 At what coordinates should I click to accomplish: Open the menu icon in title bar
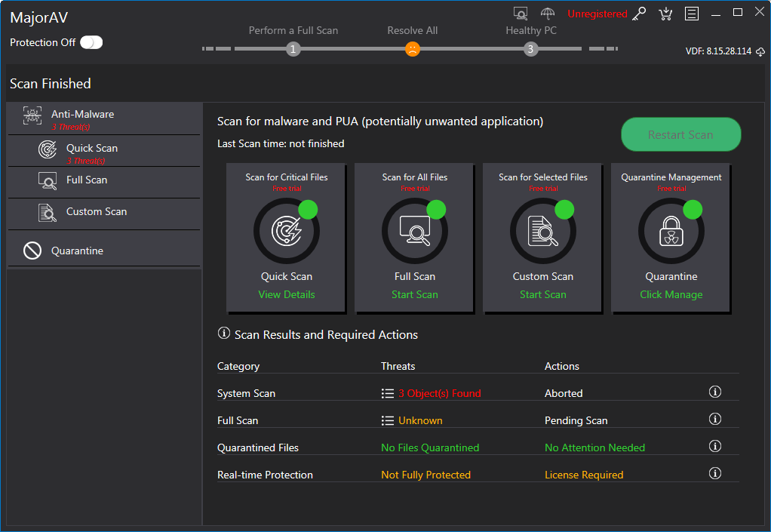(691, 14)
